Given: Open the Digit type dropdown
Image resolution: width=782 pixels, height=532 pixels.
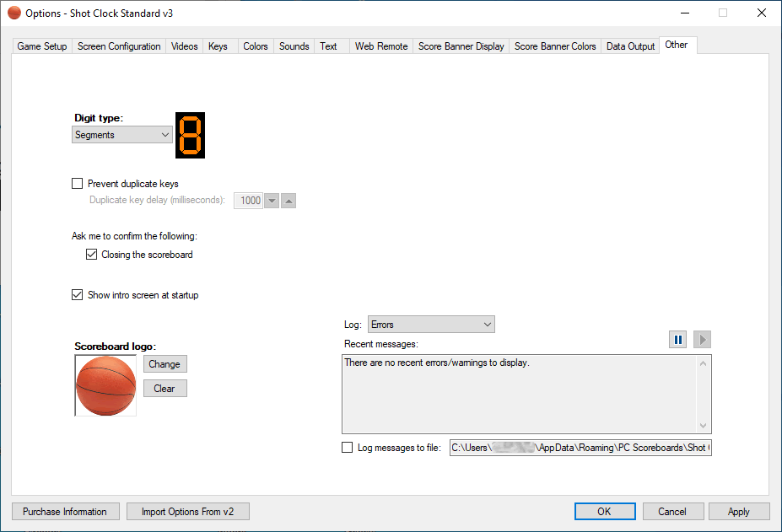Looking at the screenshot, I should click(122, 135).
